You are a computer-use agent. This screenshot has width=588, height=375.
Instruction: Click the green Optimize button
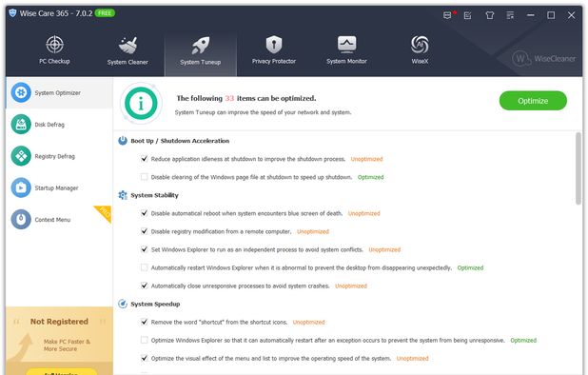[x=533, y=101]
